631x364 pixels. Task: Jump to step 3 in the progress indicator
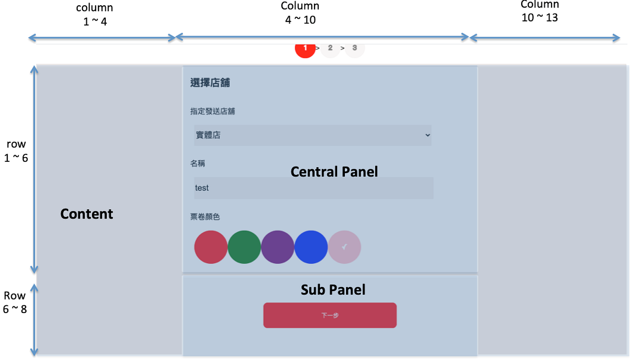point(354,48)
